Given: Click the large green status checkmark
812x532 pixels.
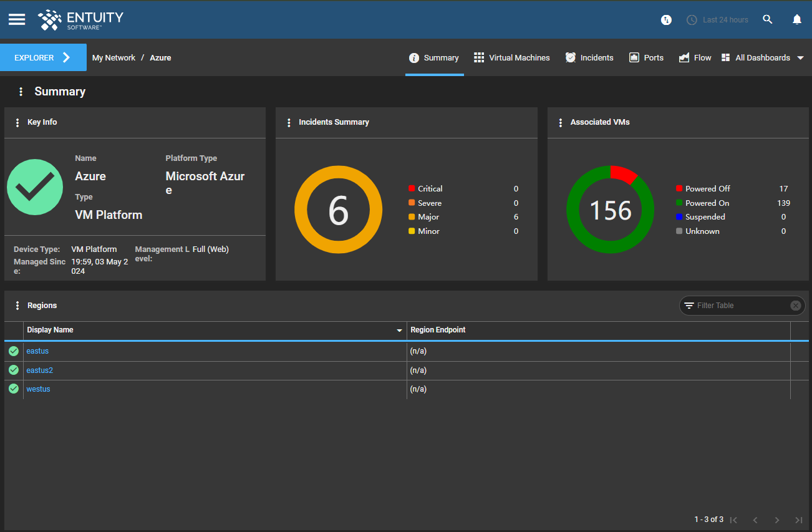Looking at the screenshot, I should (35, 187).
